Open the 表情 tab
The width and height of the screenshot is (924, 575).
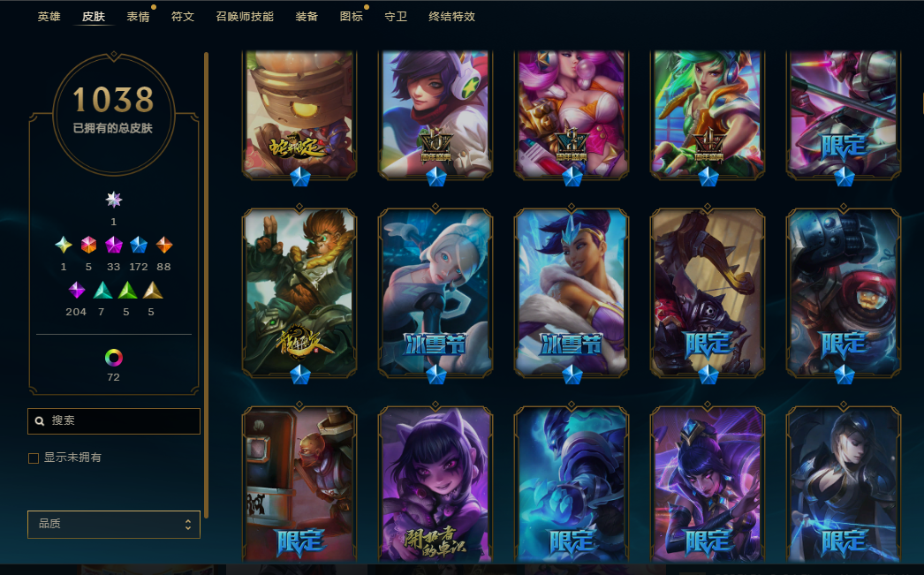pyautogui.click(x=138, y=17)
